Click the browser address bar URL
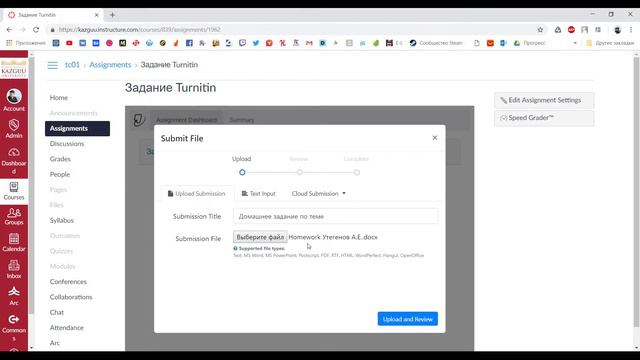 (x=140, y=30)
